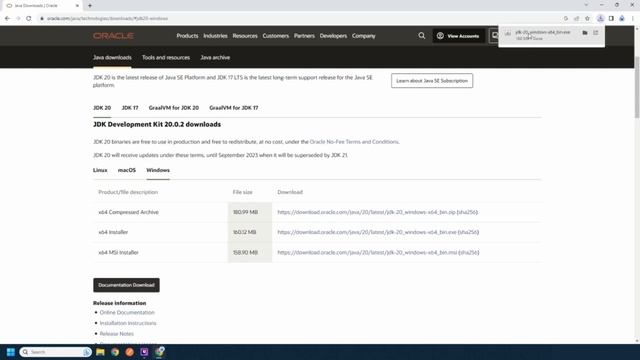Open the Developers navigation menu

coord(333,36)
